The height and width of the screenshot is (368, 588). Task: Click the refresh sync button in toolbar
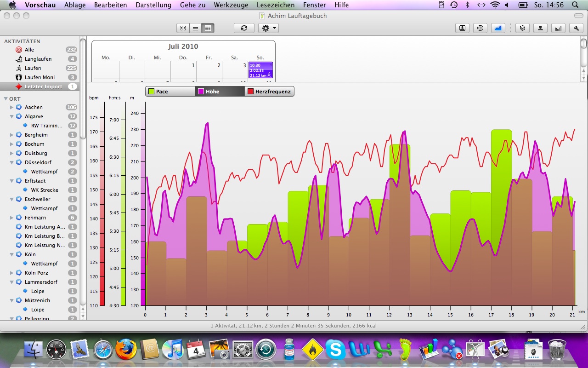pos(244,28)
